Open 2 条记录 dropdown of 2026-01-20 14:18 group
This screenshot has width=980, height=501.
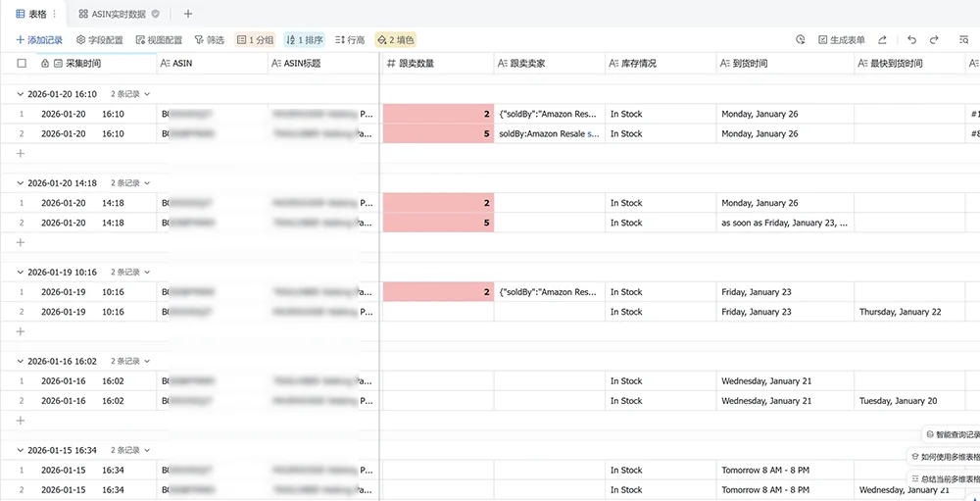(130, 183)
